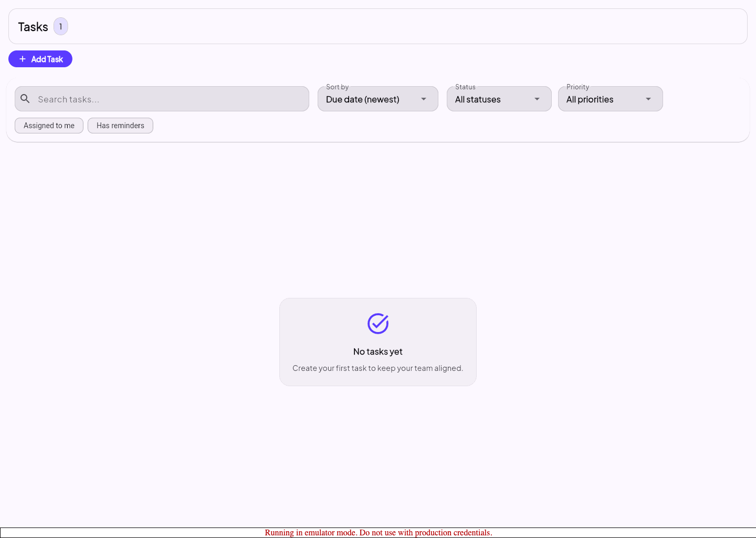Click the All statuses dropdown arrow
The image size is (756, 538).
537,99
